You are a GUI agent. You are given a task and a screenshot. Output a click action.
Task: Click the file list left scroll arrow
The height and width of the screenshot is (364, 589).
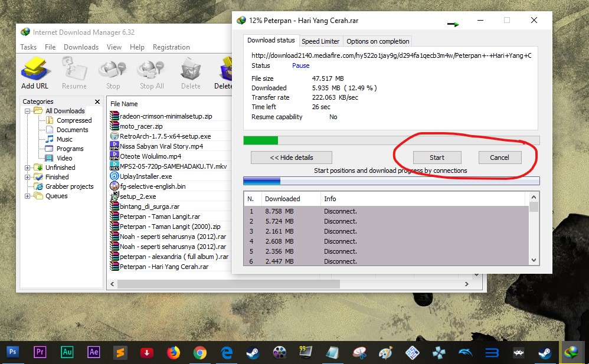[112, 284]
